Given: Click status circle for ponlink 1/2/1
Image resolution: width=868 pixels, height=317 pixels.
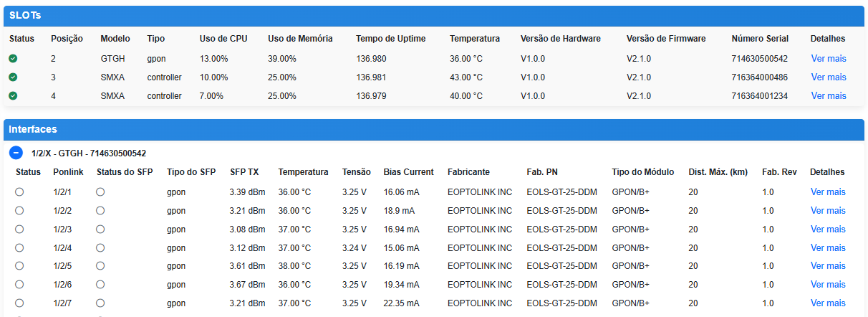Looking at the screenshot, I should pyautogui.click(x=19, y=191).
